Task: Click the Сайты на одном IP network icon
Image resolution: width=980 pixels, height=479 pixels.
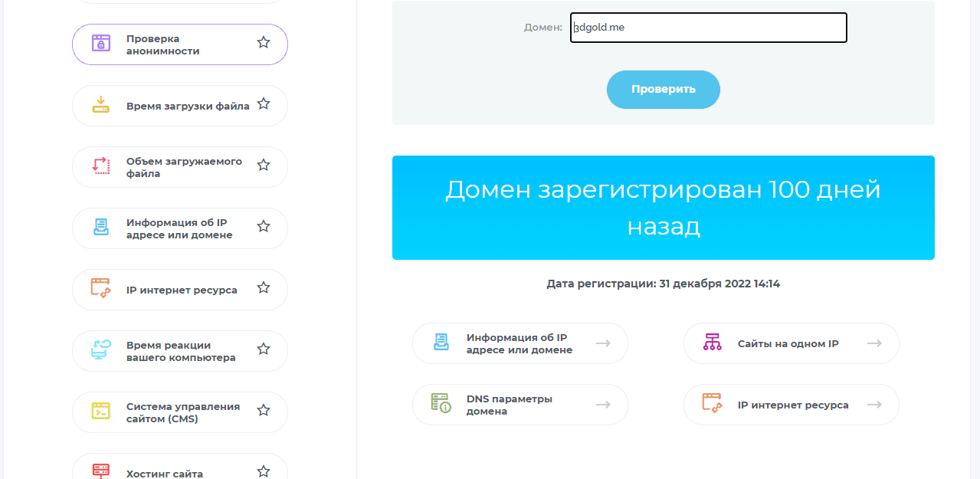Action: (713, 343)
